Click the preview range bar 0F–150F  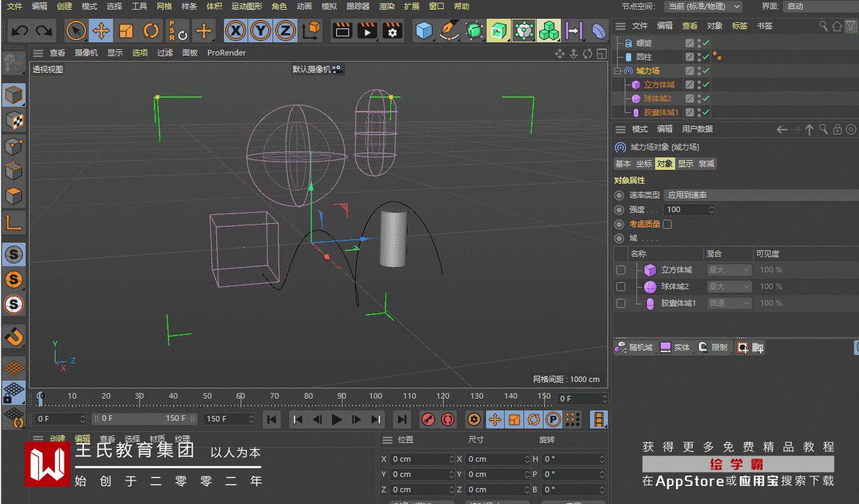pyautogui.click(x=144, y=419)
